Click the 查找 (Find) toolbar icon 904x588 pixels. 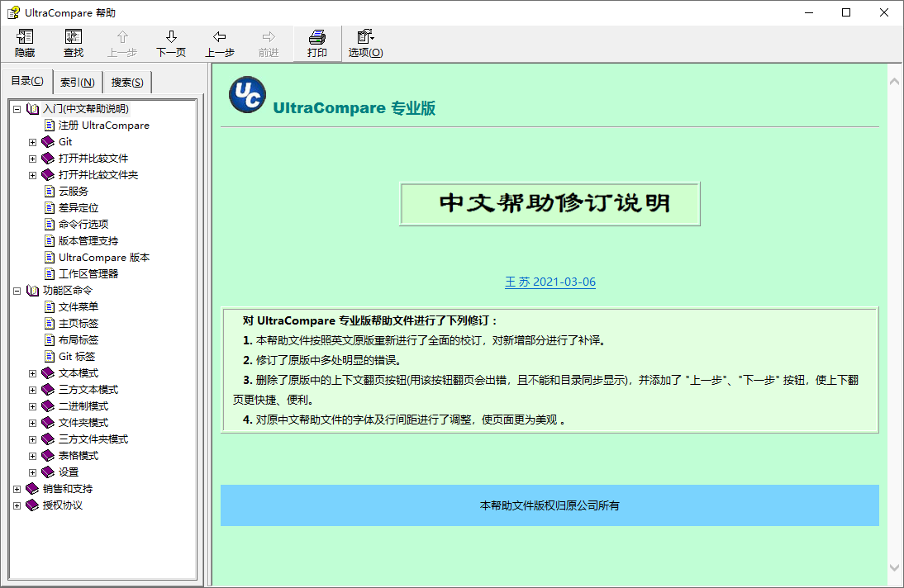(74, 37)
